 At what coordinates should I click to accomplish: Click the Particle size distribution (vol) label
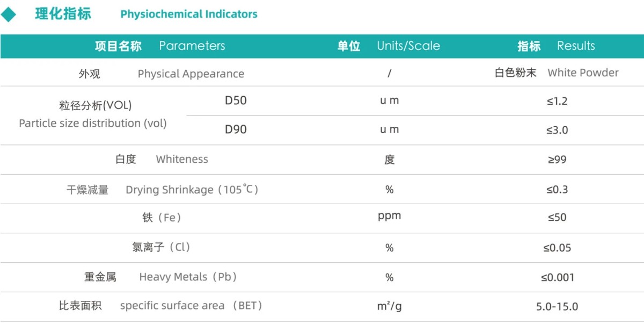[x=93, y=123]
